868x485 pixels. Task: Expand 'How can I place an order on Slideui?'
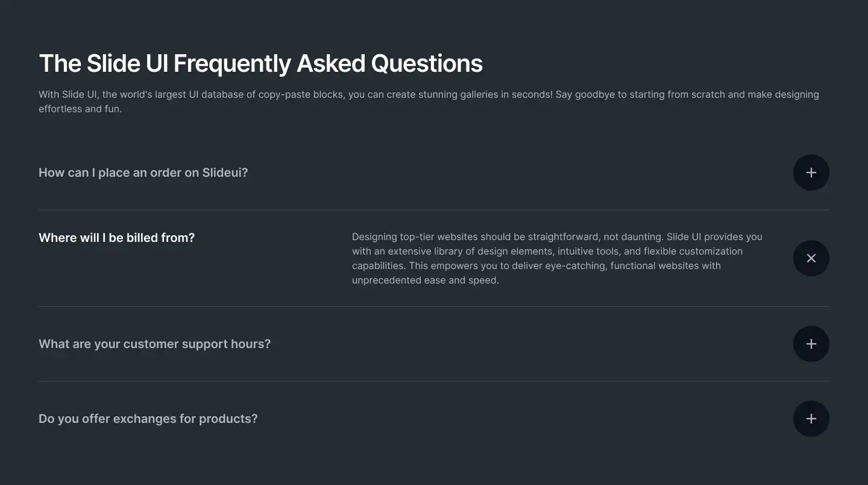coord(143,173)
